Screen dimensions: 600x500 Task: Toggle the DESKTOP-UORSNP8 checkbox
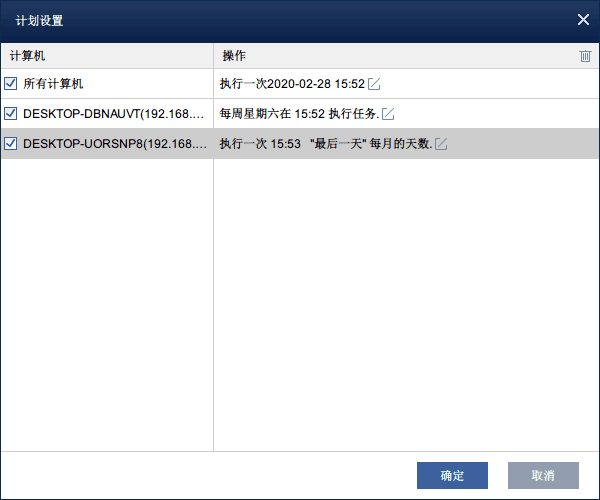10,143
